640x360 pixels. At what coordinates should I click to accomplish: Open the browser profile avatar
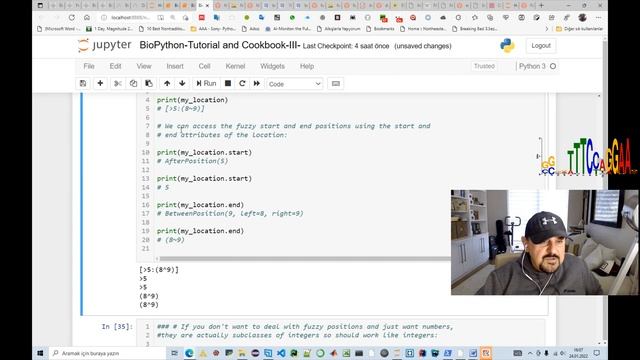point(582,18)
